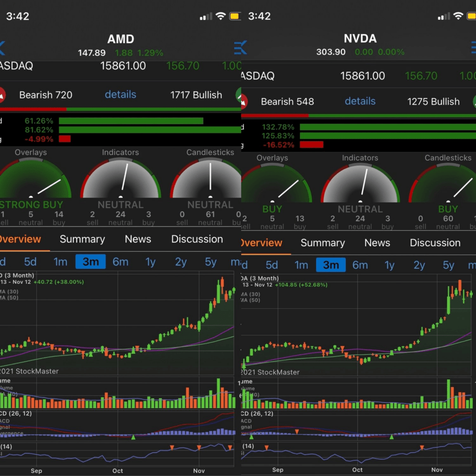Switch to the Summary tab on AMD side

point(82,239)
